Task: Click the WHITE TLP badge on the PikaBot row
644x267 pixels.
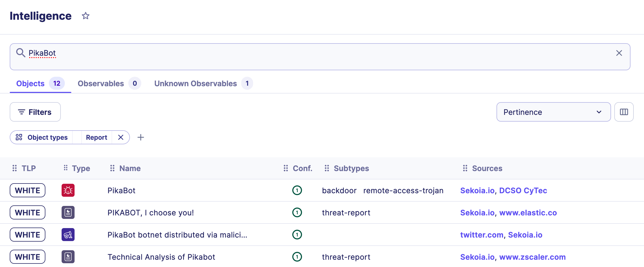Action: [28, 191]
